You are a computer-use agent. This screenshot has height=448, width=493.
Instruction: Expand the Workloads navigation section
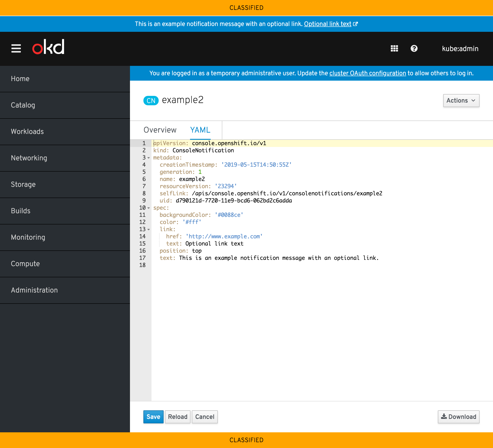click(x=27, y=131)
